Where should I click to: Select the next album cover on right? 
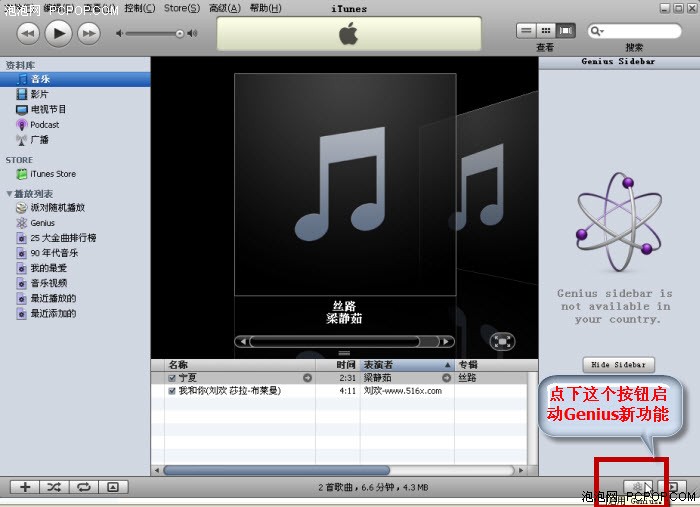[x=497, y=187]
